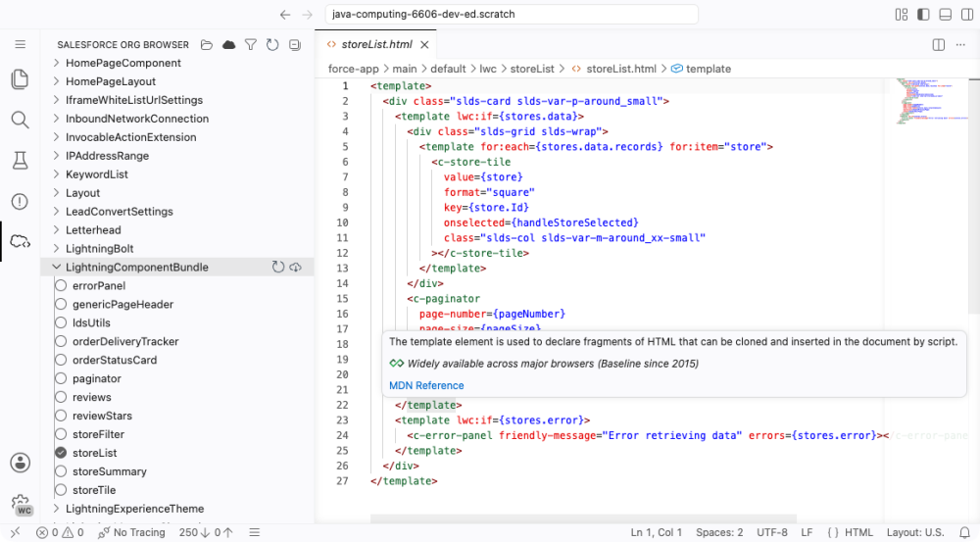Select the reviews component radio
Image resolution: width=980 pixels, height=542 pixels.
pyautogui.click(x=61, y=397)
